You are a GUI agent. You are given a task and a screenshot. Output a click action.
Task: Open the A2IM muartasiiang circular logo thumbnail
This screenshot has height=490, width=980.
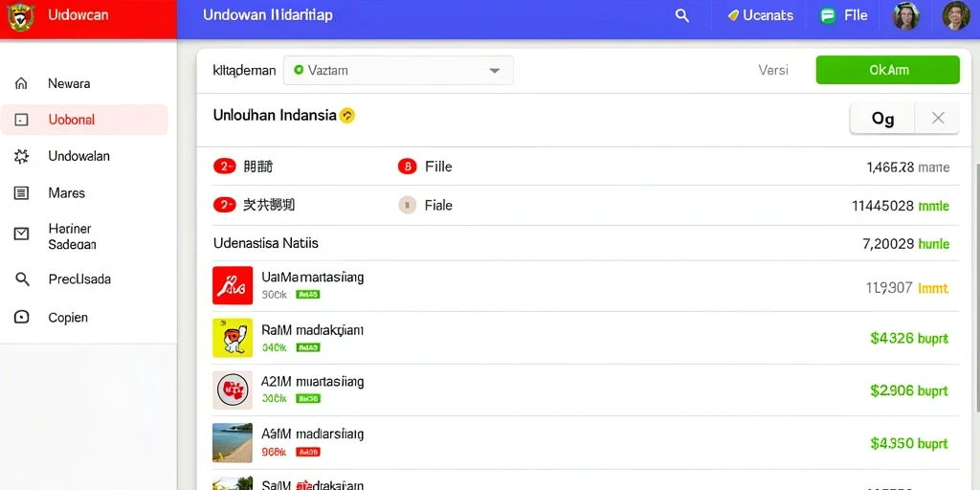point(233,390)
